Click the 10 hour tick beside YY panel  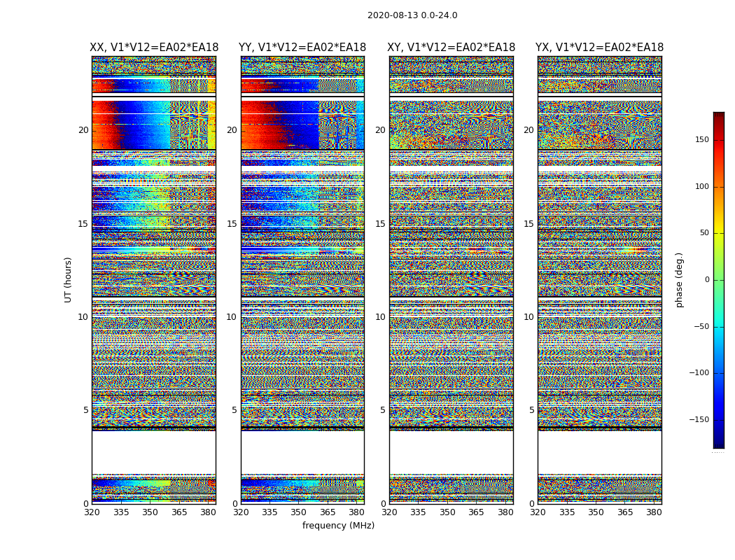(x=232, y=317)
